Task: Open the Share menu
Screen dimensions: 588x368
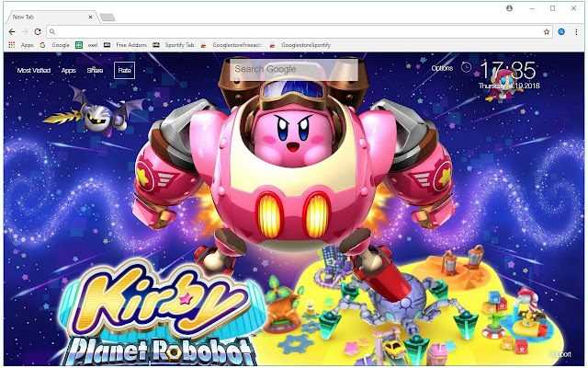Action: coord(95,70)
